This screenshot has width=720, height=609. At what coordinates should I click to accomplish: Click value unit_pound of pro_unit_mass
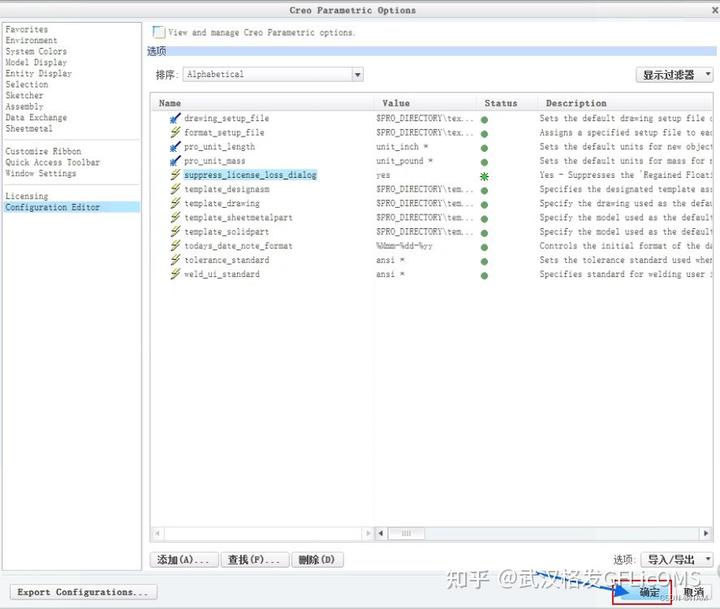coord(404,161)
